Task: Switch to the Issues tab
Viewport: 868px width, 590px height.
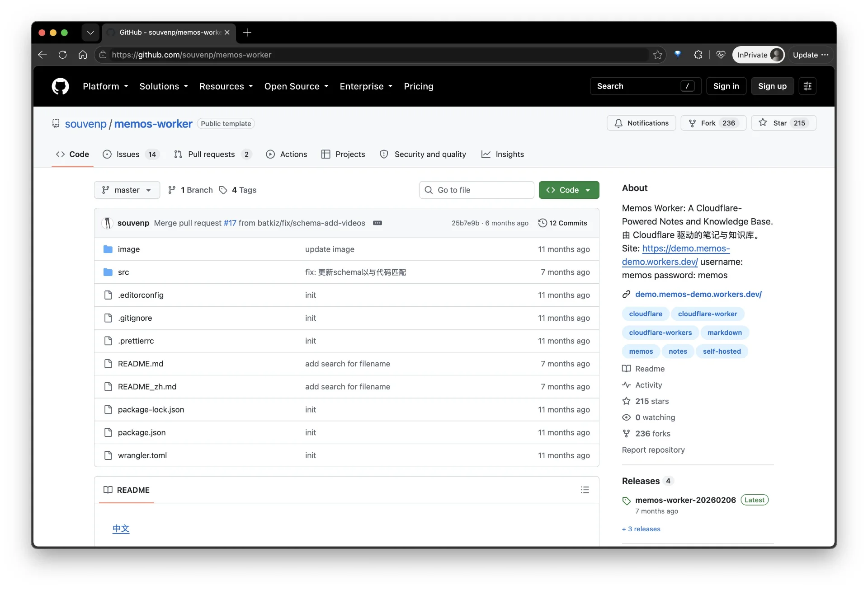Action: pyautogui.click(x=131, y=155)
